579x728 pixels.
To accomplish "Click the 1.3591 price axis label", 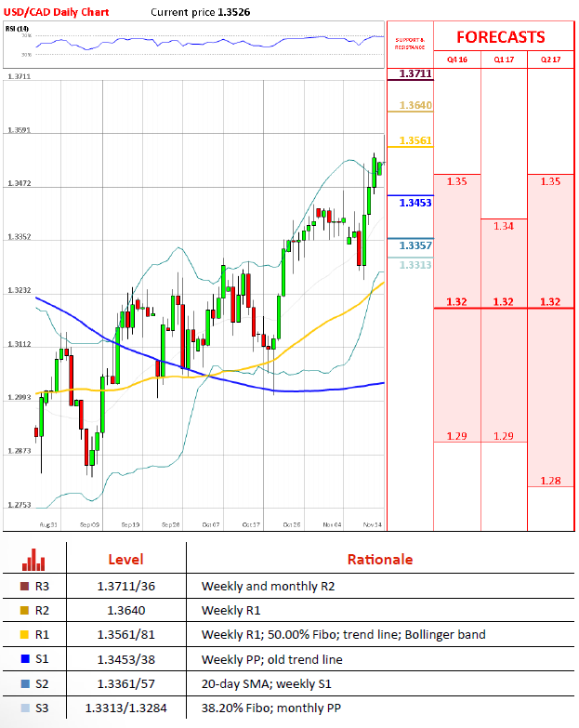I will coord(19,130).
